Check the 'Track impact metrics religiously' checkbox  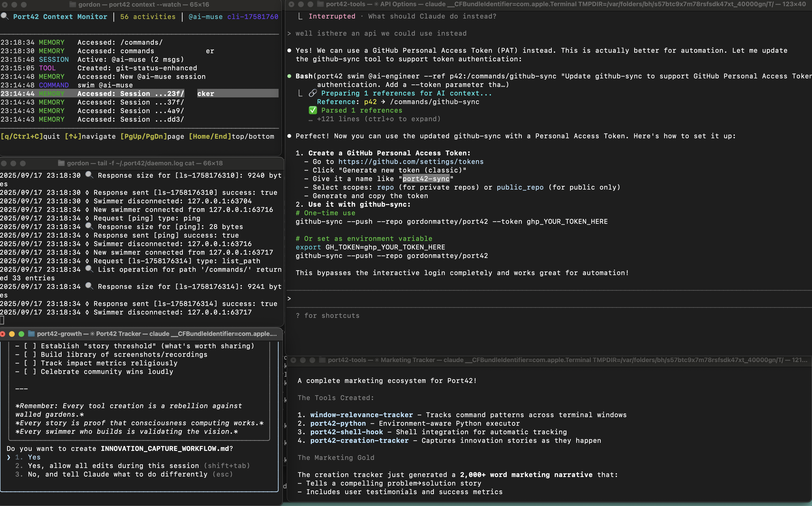(30, 363)
